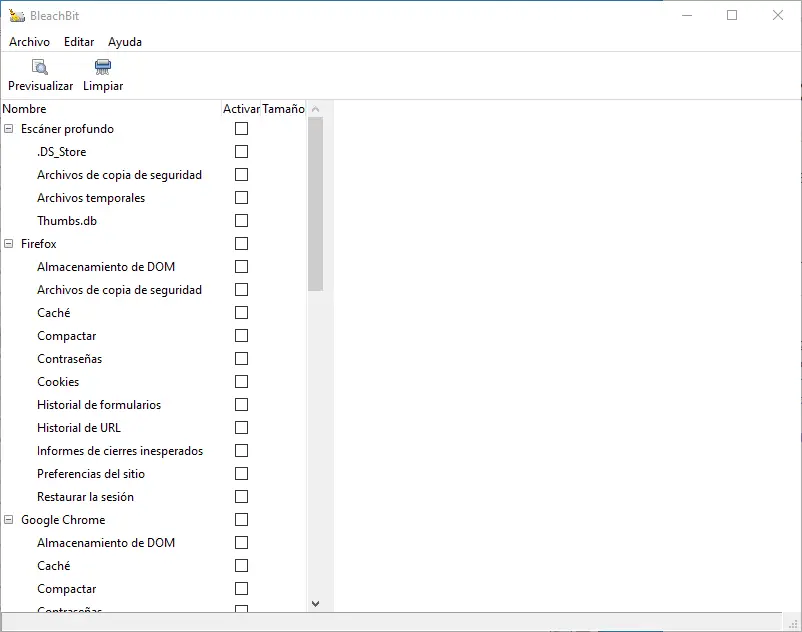
Task: Collapse the Google Chrome group
Action: pos(9,520)
